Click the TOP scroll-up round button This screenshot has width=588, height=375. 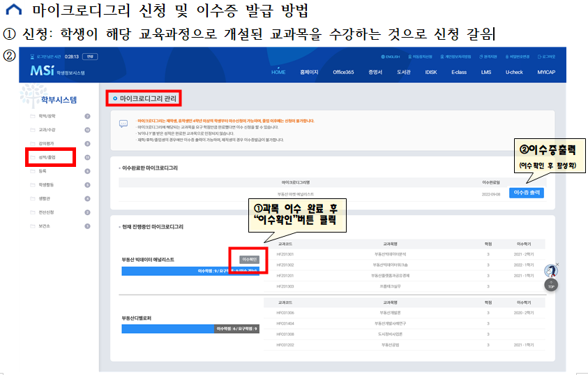click(x=551, y=286)
